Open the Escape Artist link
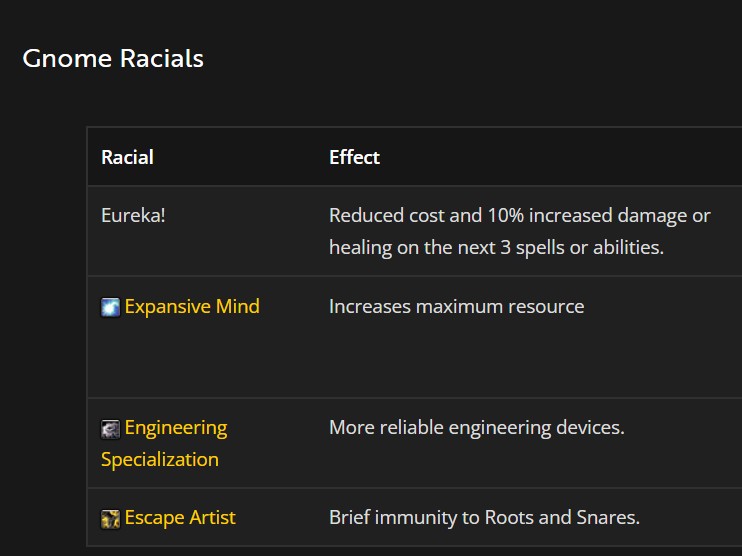 (x=180, y=518)
